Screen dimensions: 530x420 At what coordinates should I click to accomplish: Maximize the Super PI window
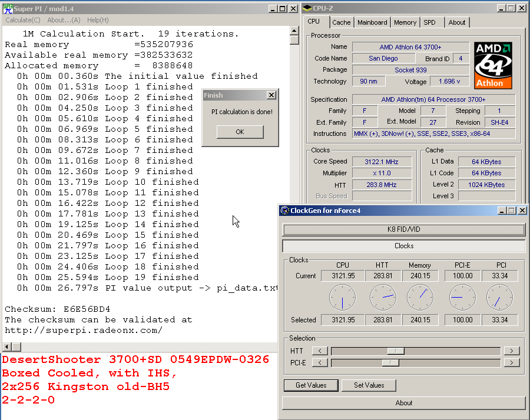pyautogui.click(x=283, y=9)
